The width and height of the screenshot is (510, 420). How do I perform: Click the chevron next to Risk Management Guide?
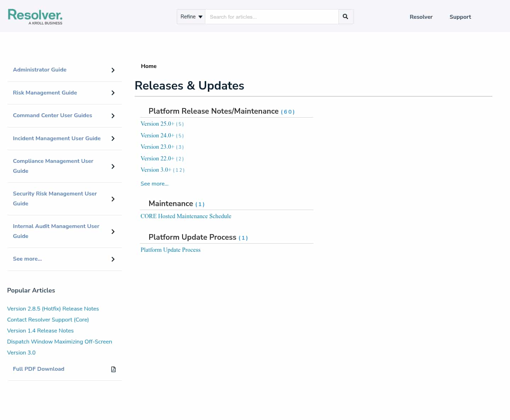pos(113,93)
